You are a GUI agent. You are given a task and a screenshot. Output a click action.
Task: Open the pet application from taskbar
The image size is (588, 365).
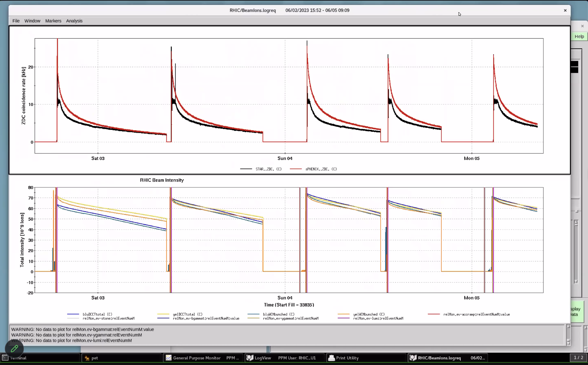click(121, 358)
